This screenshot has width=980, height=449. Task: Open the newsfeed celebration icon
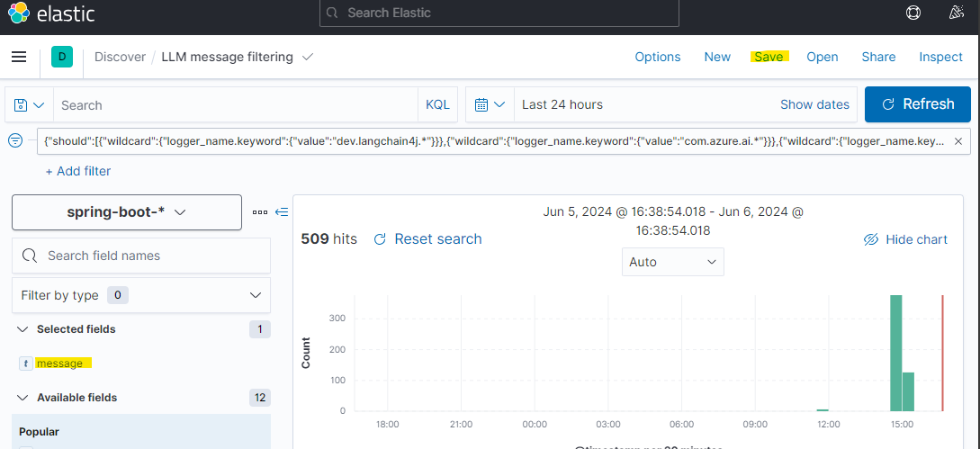pyautogui.click(x=955, y=13)
